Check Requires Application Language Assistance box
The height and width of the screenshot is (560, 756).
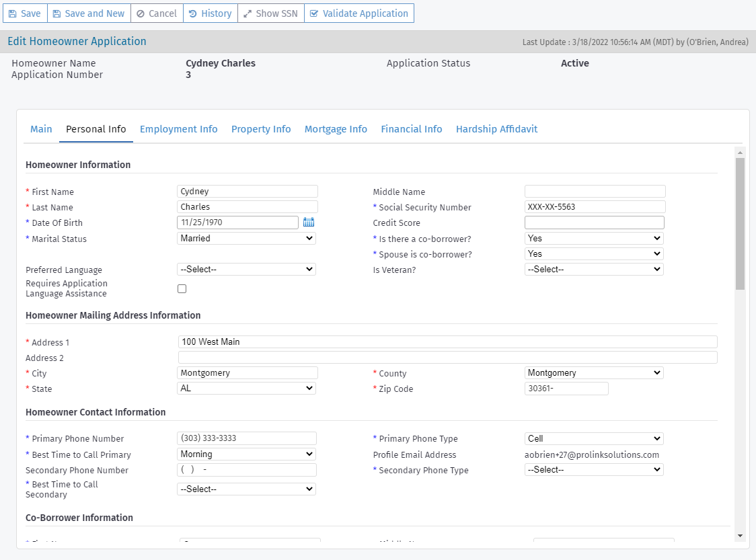182,289
